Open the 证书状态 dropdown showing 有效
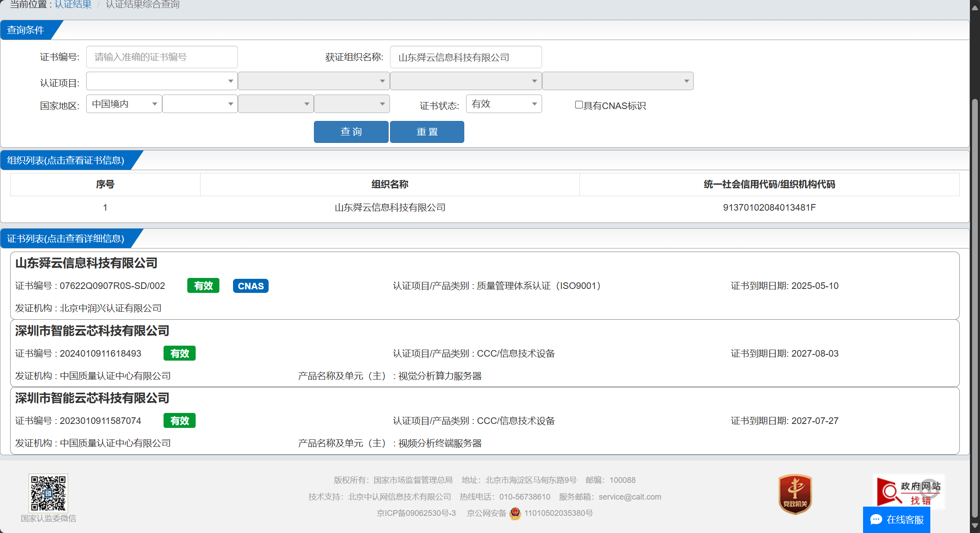 click(504, 104)
